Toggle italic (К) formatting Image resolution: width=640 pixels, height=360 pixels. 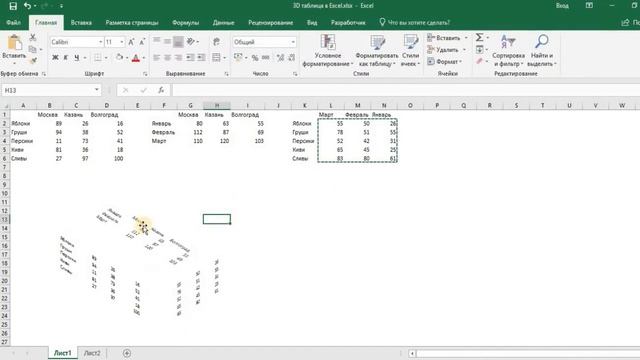(x=65, y=58)
